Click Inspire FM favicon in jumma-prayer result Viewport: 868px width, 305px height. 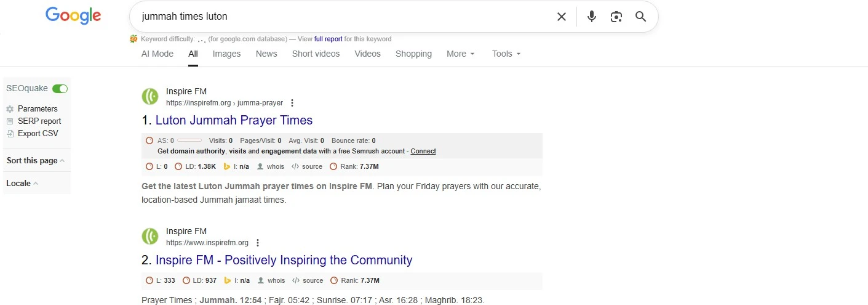(x=150, y=97)
